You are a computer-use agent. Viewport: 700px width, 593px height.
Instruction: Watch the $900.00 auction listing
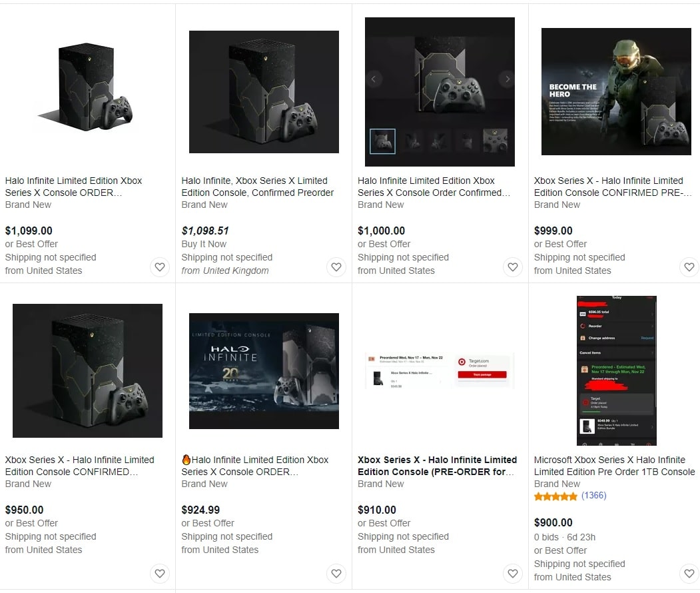point(689,574)
